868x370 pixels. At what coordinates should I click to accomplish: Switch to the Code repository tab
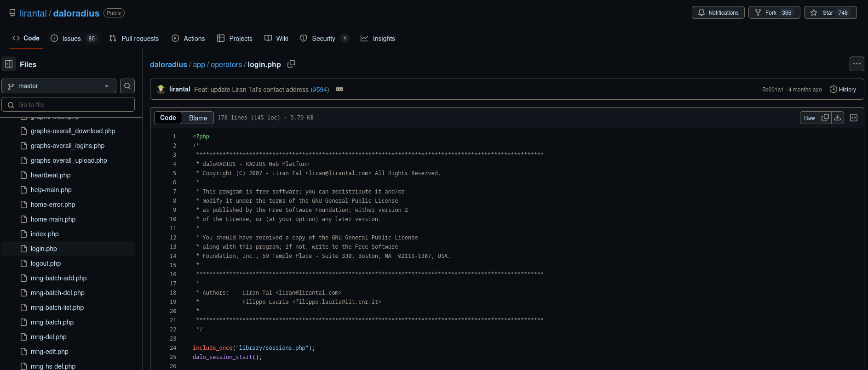tap(26, 38)
